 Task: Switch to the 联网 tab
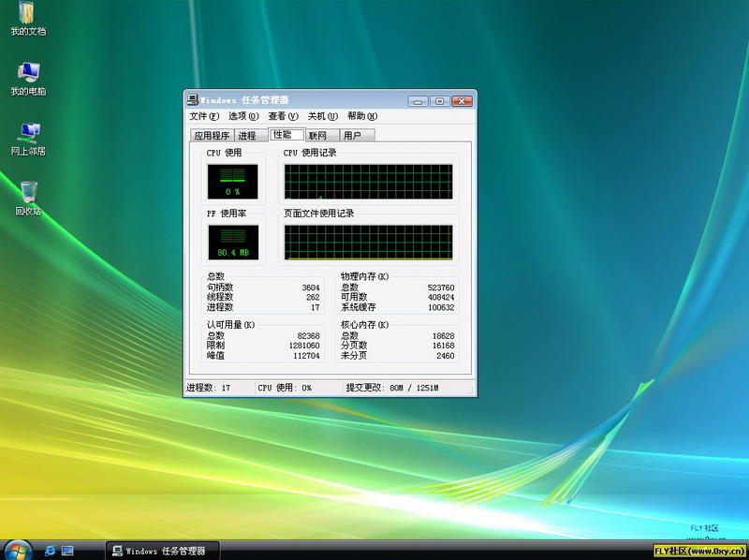pos(317,136)
